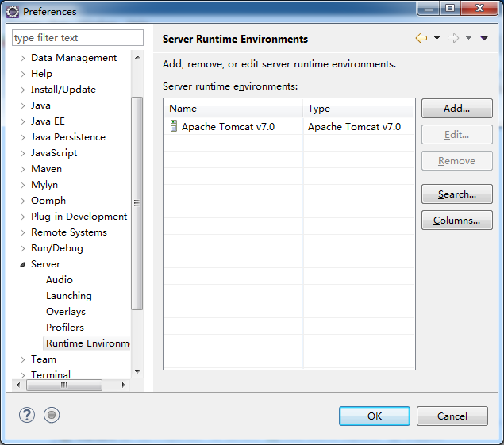Select the Install/Update tree item label

pyautogui.click(x=63, y=90)
